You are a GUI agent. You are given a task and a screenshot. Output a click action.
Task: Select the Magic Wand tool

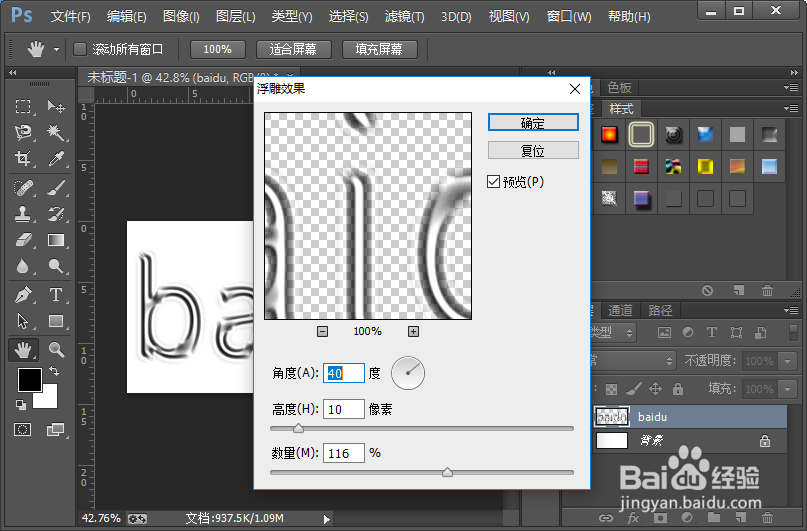tap(56, 132)
